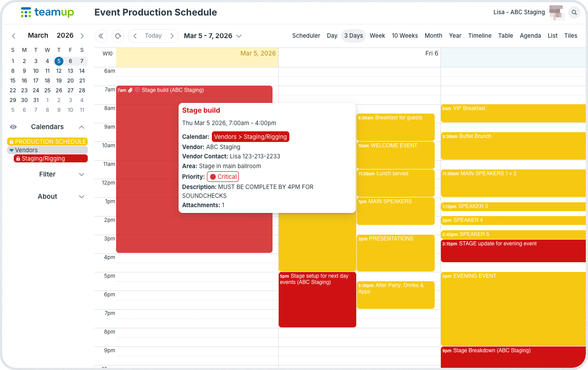Toggle the calendars eye visibility icon
This screenshot has width=588, height=370.
tap(13, 127)
